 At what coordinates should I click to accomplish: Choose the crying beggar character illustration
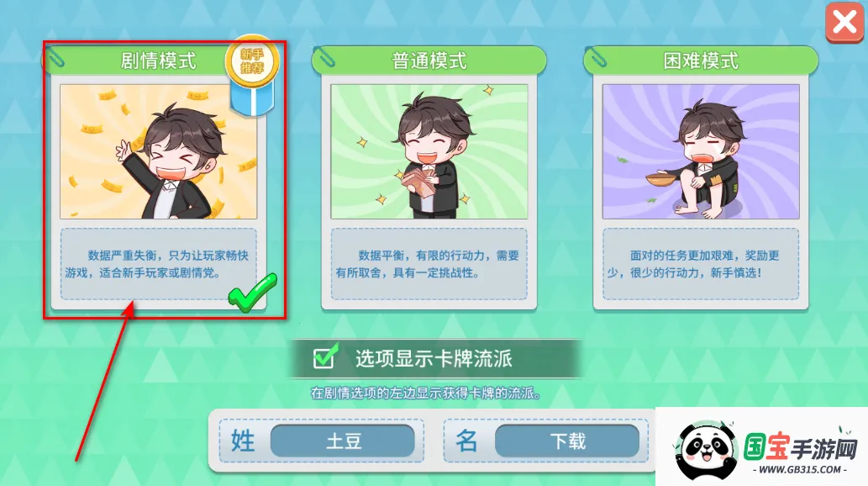(x=701, y=151)
